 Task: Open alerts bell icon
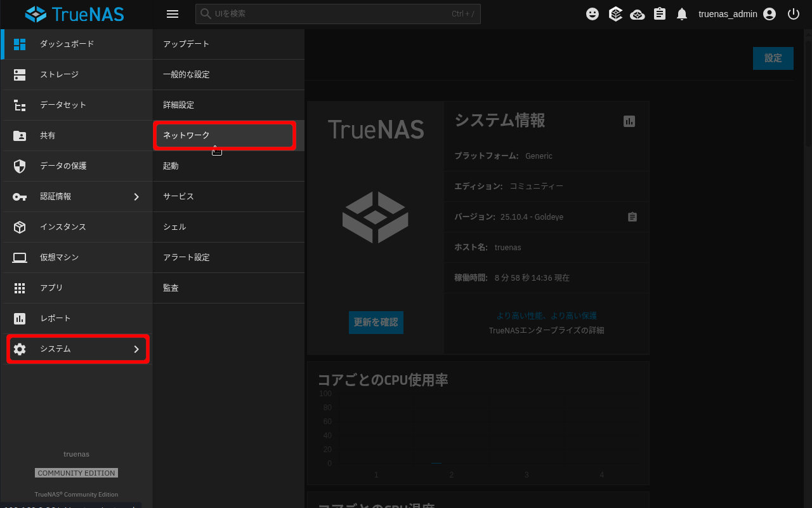[682, 14]
